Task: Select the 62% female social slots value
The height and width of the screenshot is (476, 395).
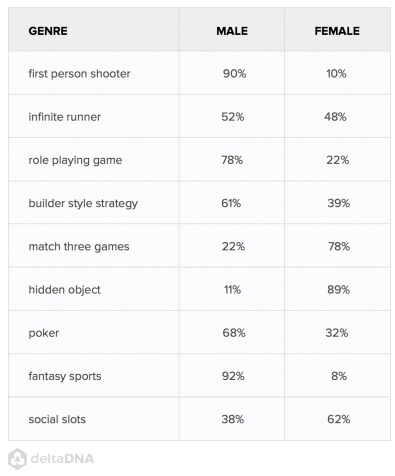Action: 338,419
